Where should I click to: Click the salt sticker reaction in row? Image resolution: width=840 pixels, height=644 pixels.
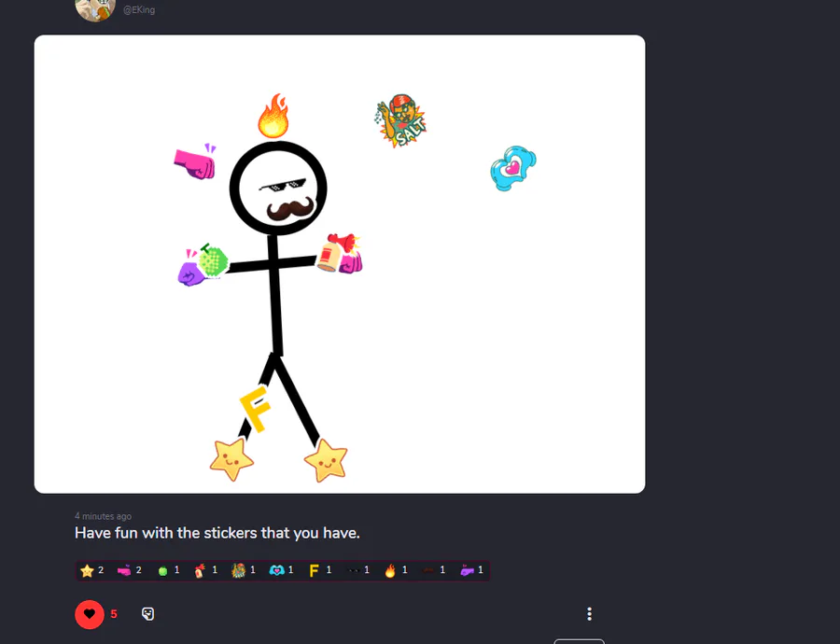point(244,570)
